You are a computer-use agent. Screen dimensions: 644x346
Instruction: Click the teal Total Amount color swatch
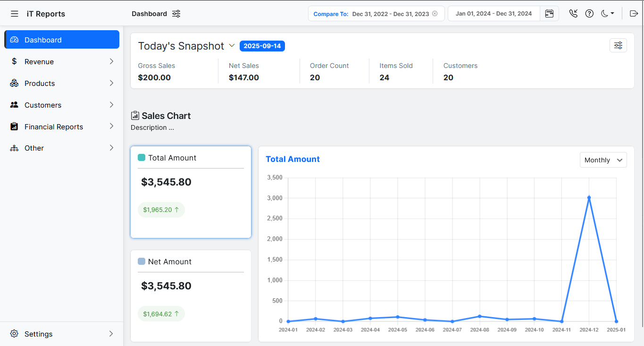coord(142,158)
